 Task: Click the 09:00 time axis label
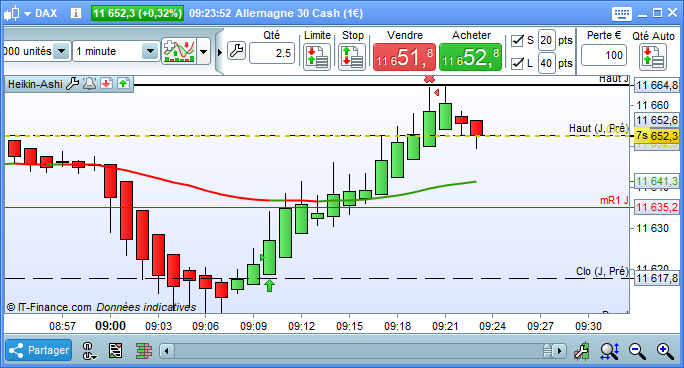click(110, 326)
